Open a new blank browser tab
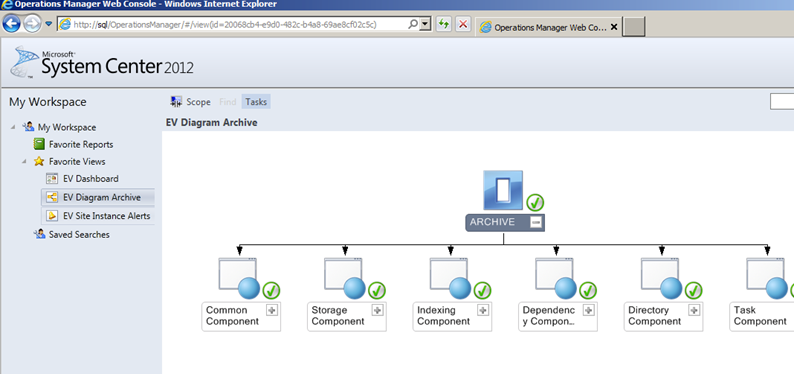 click(633, 27)
